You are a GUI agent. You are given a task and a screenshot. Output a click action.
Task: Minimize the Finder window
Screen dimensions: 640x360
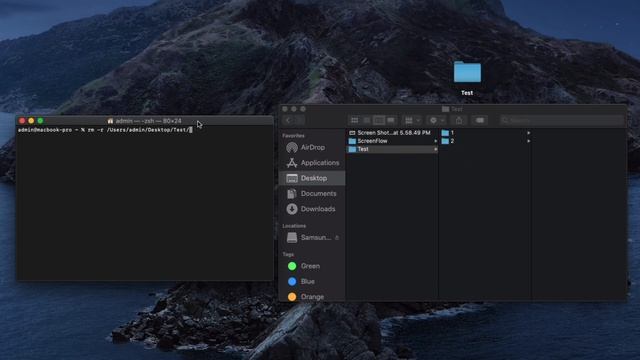pos(294,109)
